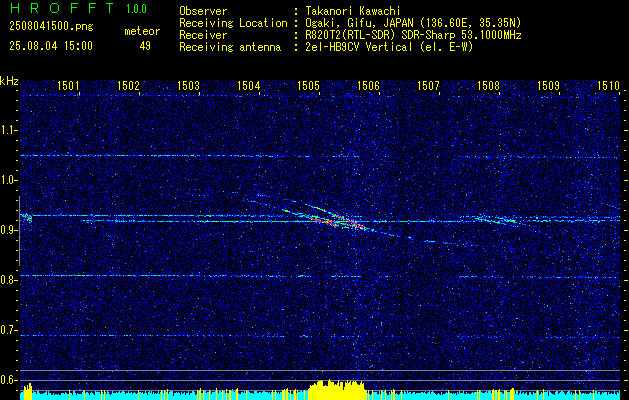
Task: Click the date 25.08.04 15:00
Action: coord(51,45)
